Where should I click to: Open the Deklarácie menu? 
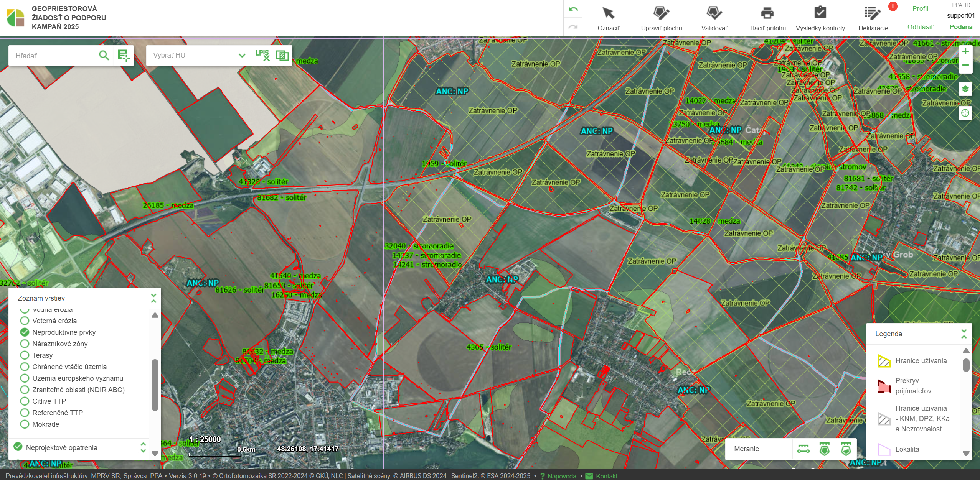click(873, 18)
